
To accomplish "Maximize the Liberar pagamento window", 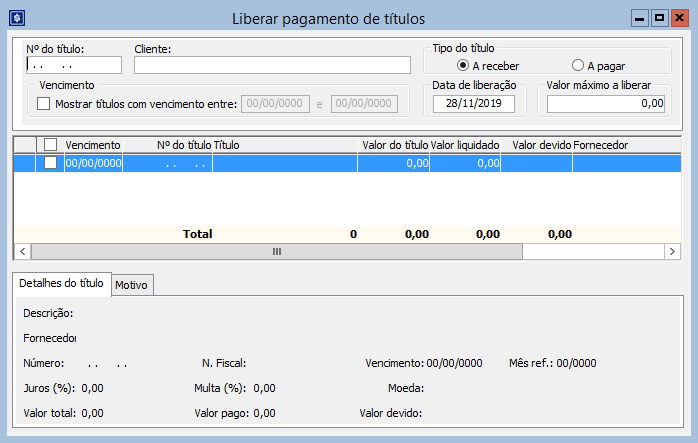I will [x=659, y=18].
